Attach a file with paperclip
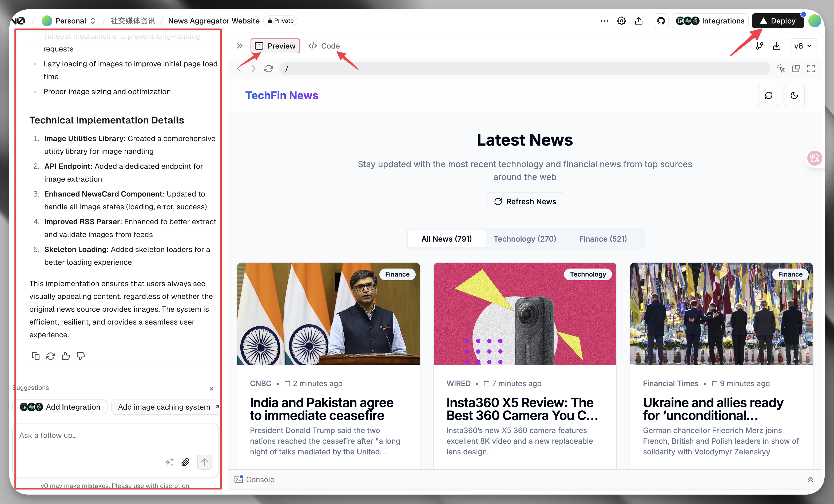Image resolution: width=834 pixels, height=504 pixels. pyautogui.click(x=185, y=462)
